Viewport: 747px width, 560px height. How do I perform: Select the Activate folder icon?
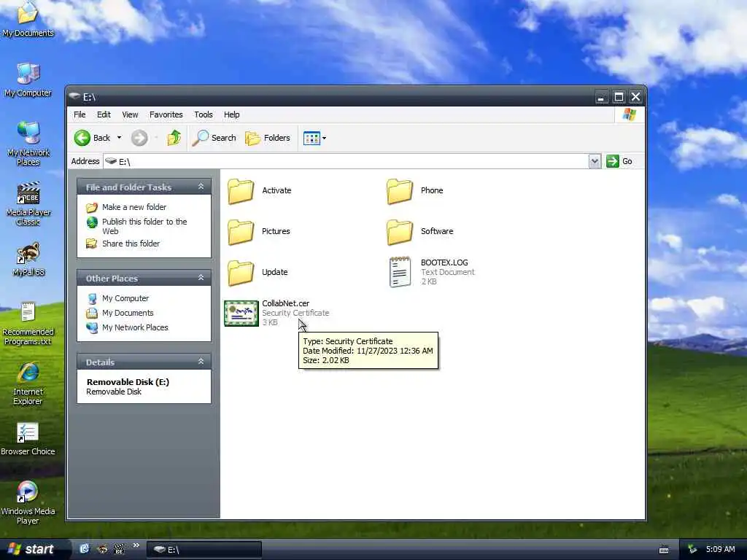pos(241,191)
